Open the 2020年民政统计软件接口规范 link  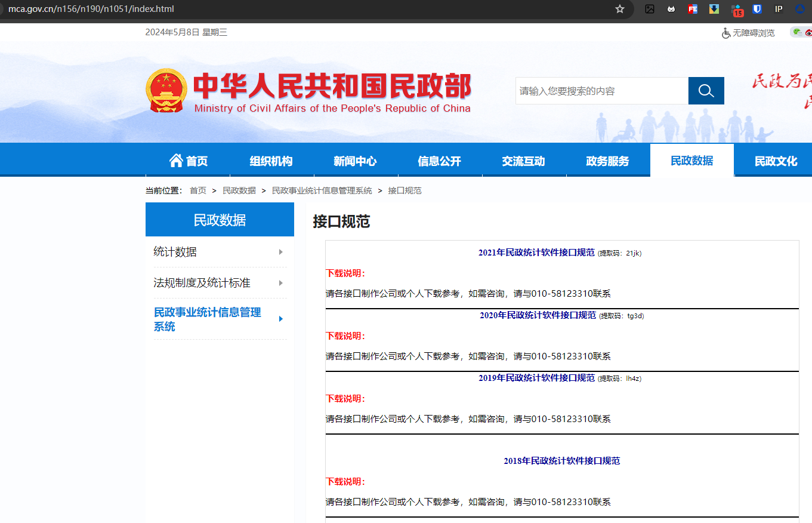(538, 315)
